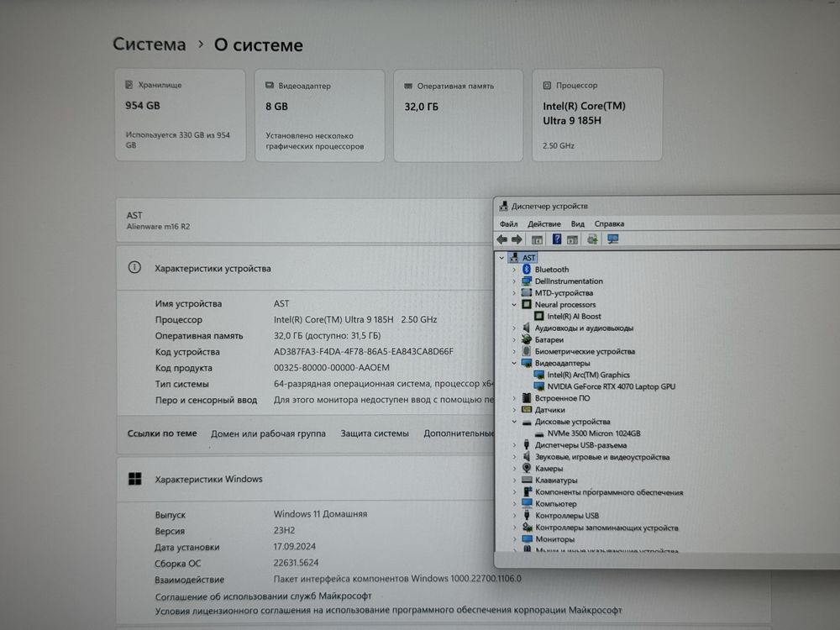This screenshot has width=840, height=630.
Task: Open Соглашение об использовании служб Майкрософт
Action: tap(263, 596)
